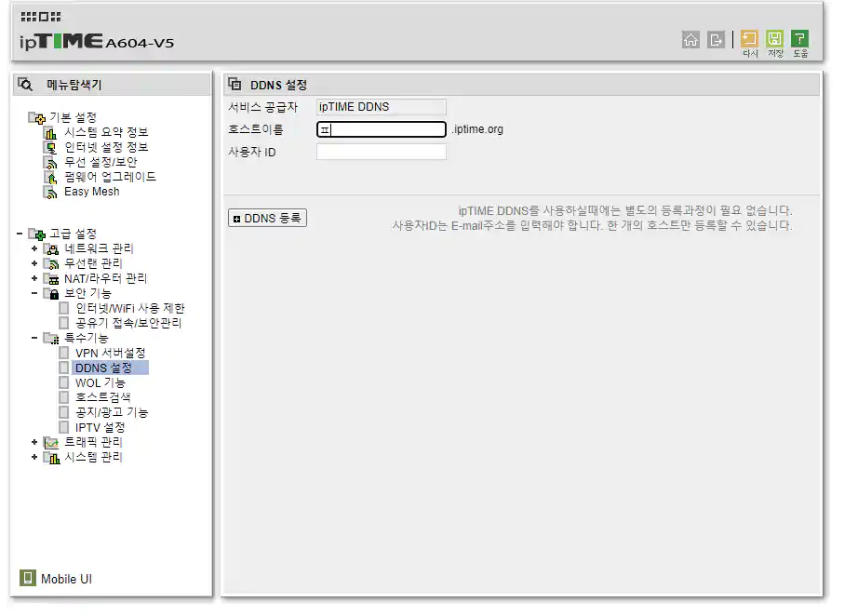Click the VPN 서버설정 page icon
Screen dimensions: 858x616
pyautogui.click(x=64, y=353)
